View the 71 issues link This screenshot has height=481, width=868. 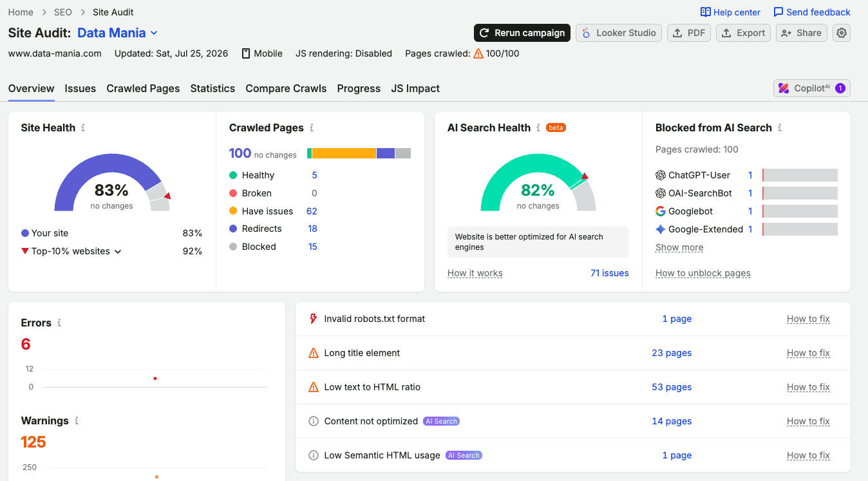[610, 273]
